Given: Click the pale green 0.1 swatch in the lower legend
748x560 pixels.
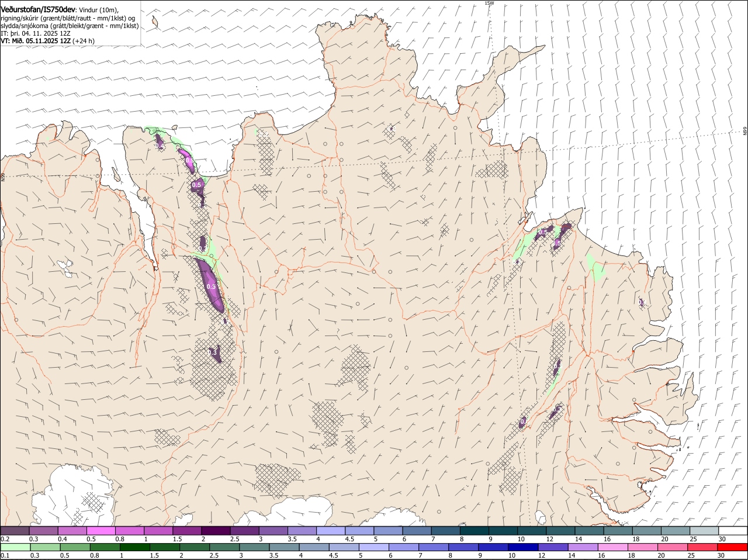Looking at the screenshot, I should tap(15, 548).
